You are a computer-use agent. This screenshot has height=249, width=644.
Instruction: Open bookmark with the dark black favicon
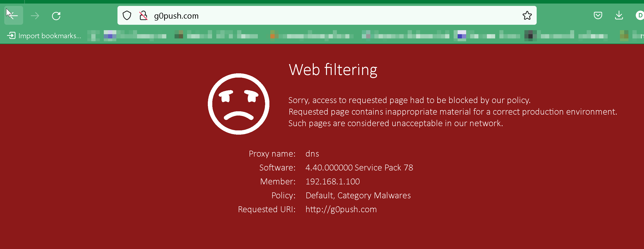[530, 36]
